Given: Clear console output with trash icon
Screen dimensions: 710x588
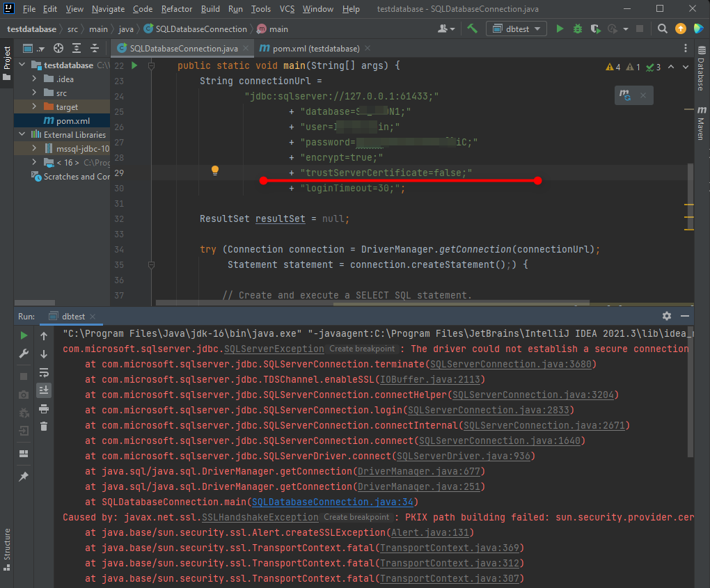Looking at the screenshot, I should pyautogui.click(x=44, y=427).
